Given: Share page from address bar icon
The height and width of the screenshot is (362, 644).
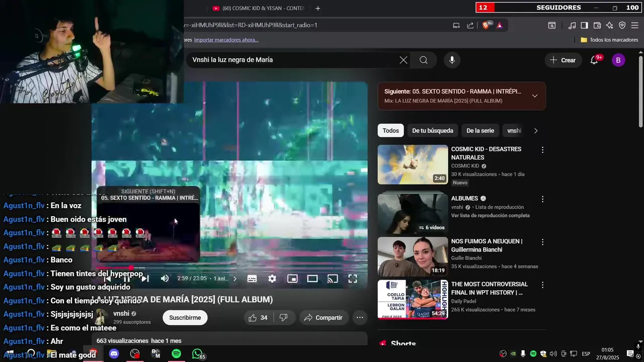Looking at the screenshot, I should pos(470,25).
